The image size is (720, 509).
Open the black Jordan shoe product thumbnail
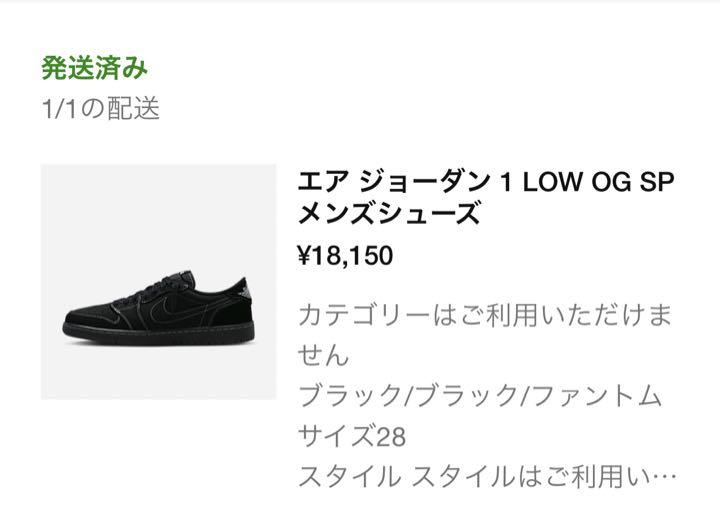[158, 282]
